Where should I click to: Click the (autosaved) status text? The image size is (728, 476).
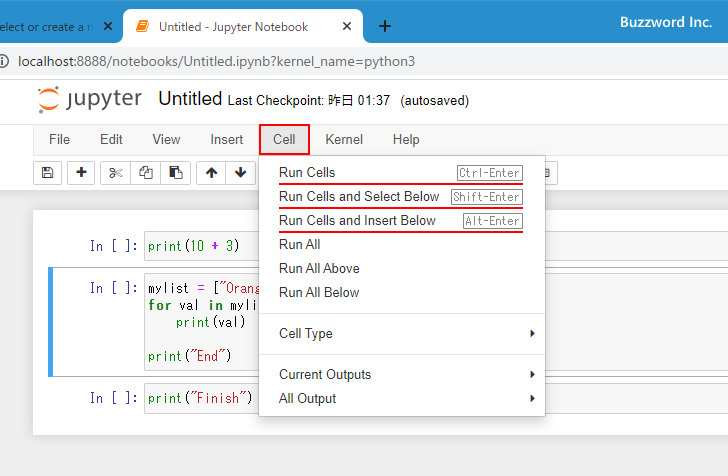435,100
